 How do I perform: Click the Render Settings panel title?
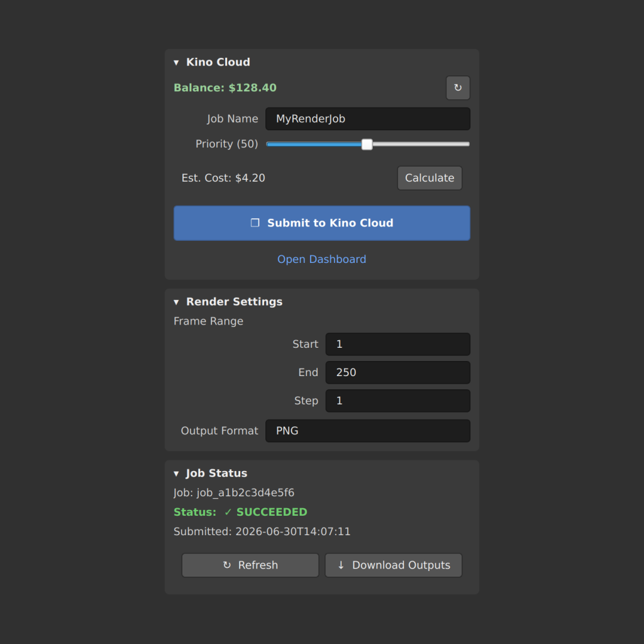click(x=234, y=302)
